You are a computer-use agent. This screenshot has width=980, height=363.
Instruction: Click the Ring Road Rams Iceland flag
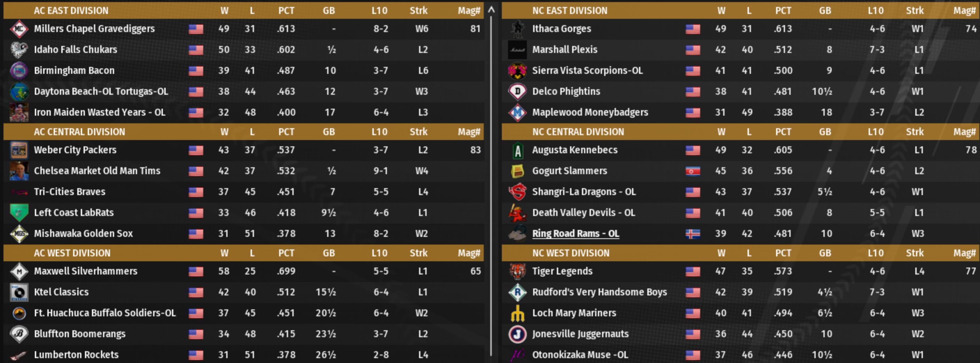pos(692,234)
